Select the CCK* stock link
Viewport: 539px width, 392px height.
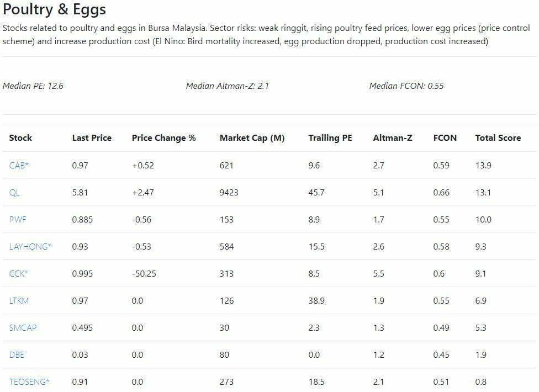[19, 273]
